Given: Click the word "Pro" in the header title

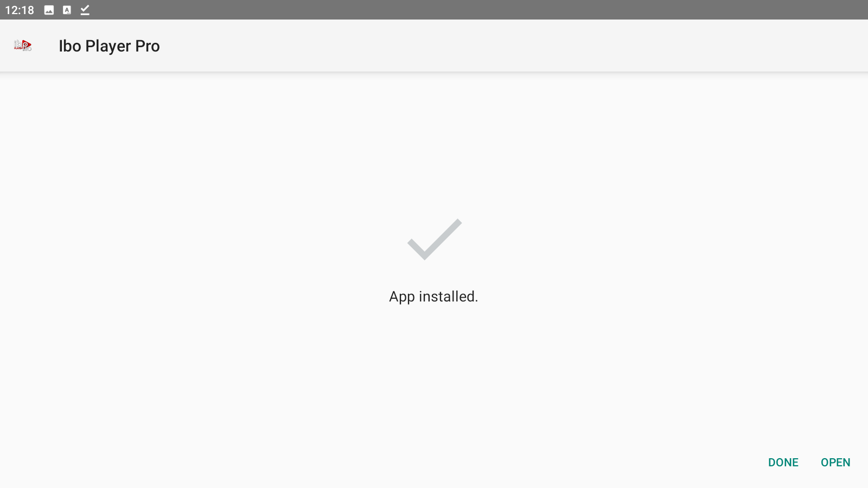Looking at the screenshot, I should 148,46.
